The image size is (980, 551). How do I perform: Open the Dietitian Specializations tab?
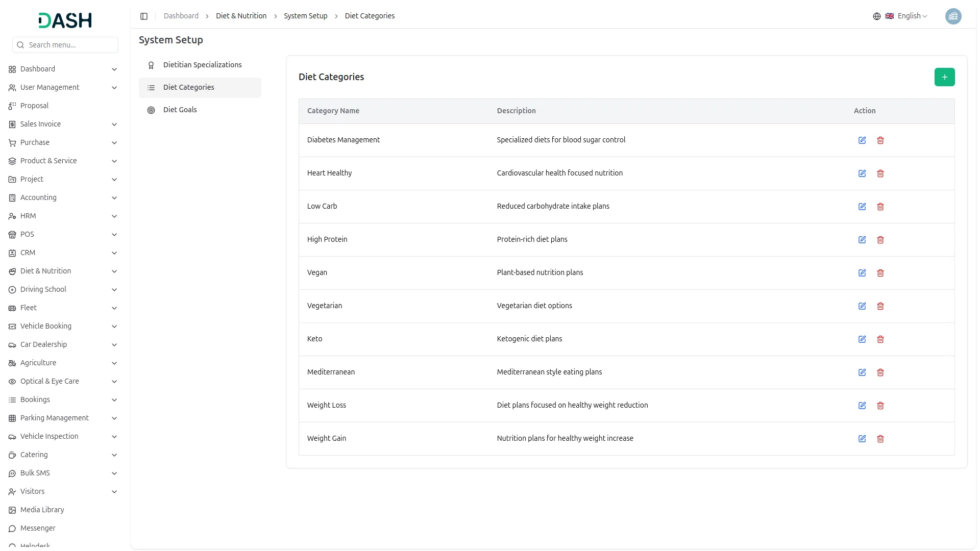202,65
